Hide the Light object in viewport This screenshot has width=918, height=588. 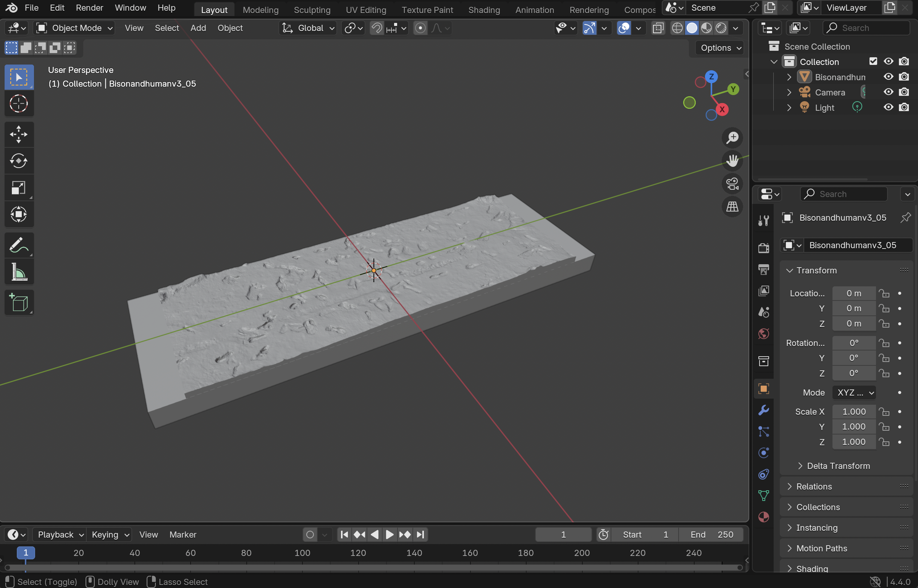pyautogui.click(x=888, y=107)
